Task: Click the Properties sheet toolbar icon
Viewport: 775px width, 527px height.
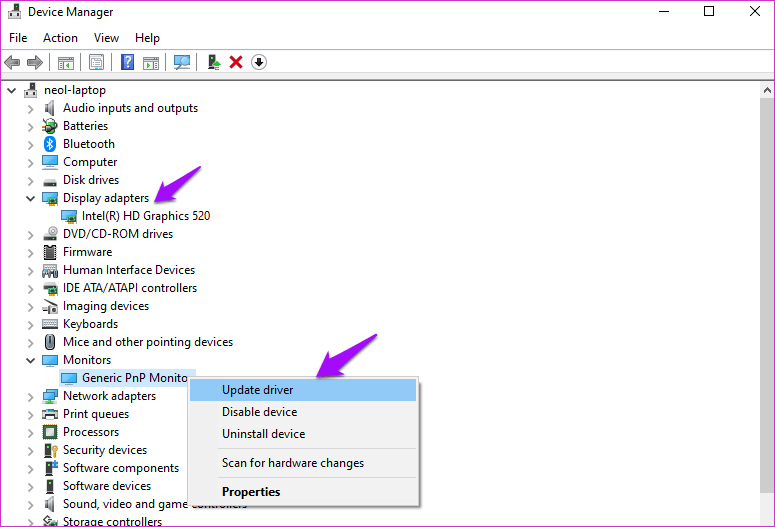Action: pos(96,62)
